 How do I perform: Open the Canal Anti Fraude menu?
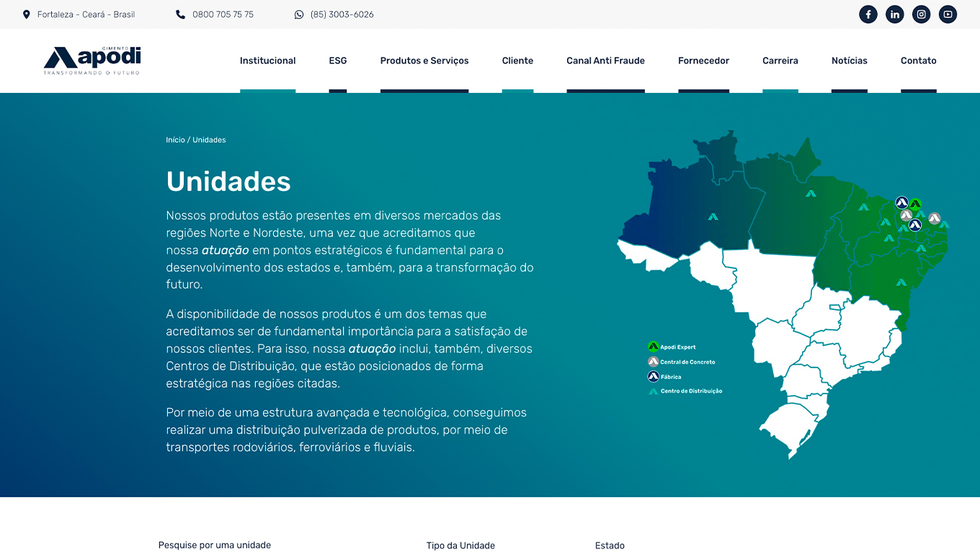[x=605, y=61]
